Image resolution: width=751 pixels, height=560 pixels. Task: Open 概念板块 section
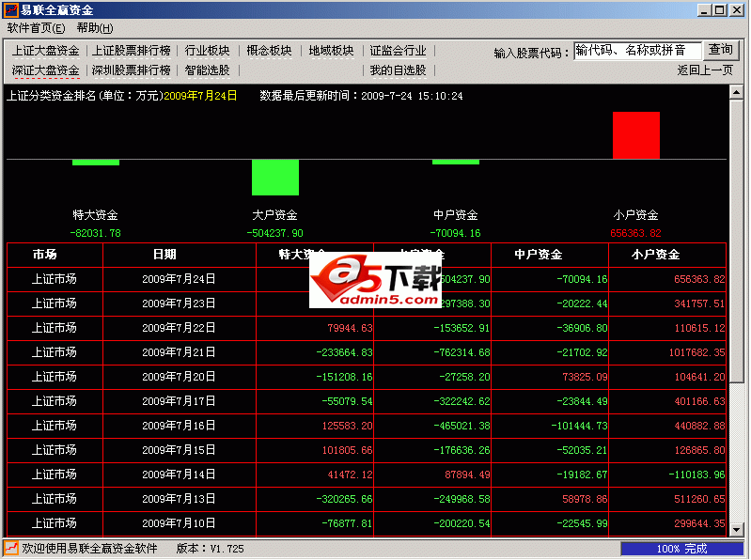point(269,51)
